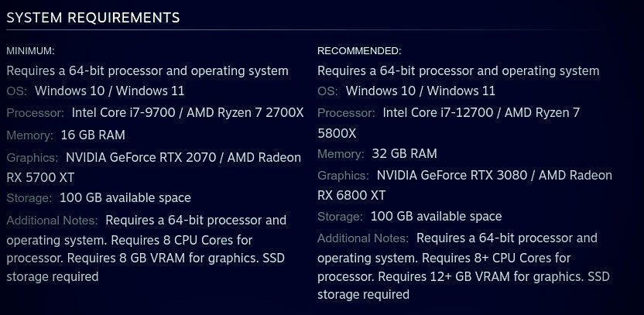Click the minimum 16 GB RAM text

tap(93, 135)
